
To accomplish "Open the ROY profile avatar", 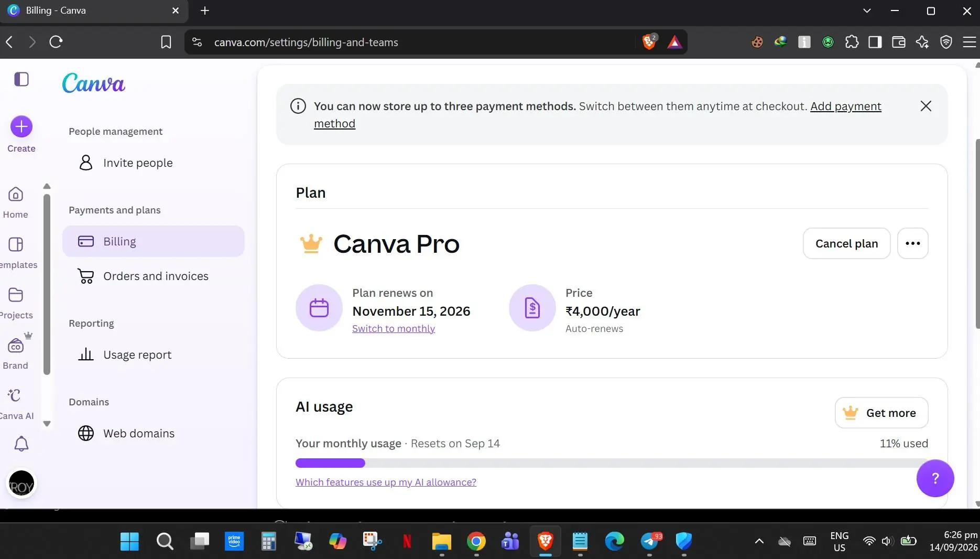I will (21, 483).
